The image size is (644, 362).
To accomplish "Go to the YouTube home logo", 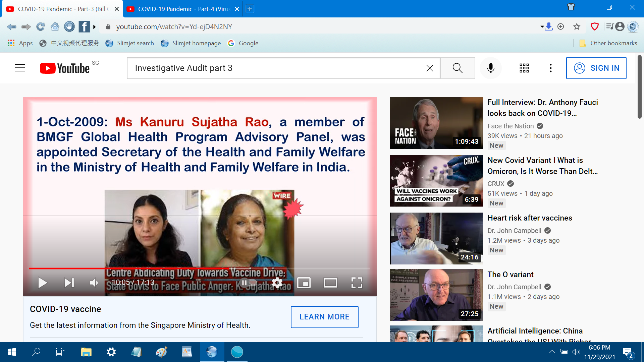I will [65, 68].
